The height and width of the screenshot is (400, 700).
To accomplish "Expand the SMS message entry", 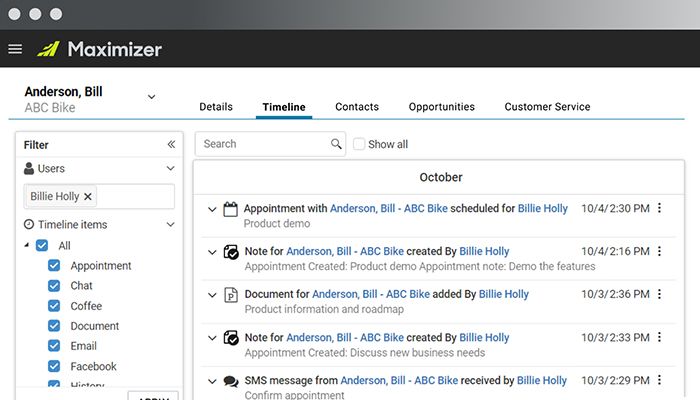I will 212,381.
